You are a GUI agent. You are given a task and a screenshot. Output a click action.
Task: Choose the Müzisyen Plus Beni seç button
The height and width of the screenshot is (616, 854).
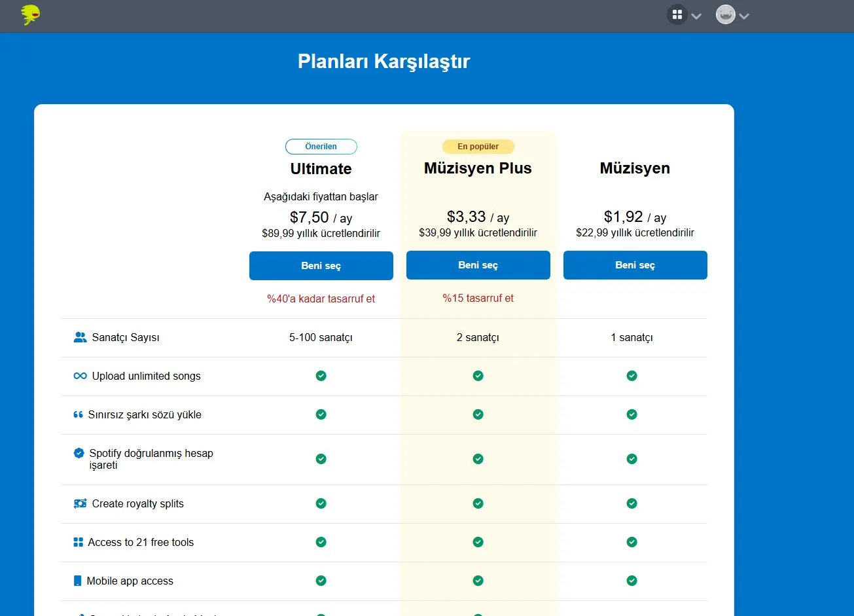pyautogui.click(x=478, y=265)
